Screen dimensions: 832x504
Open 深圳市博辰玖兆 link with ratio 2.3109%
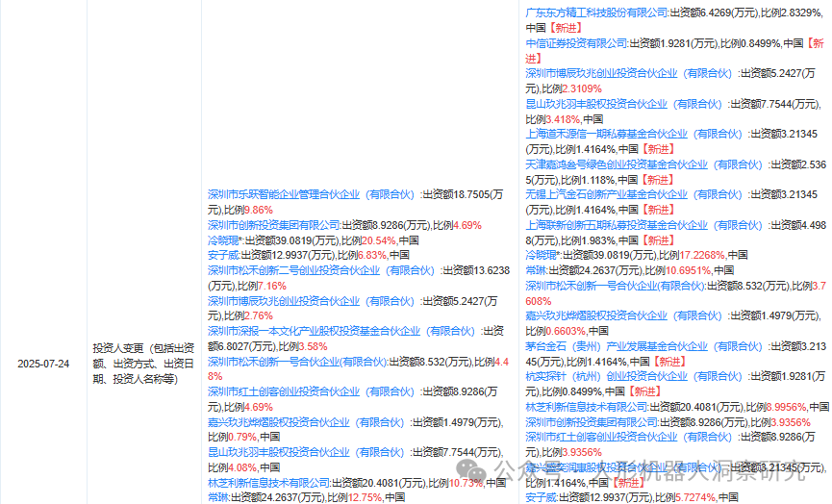[628, 73]
